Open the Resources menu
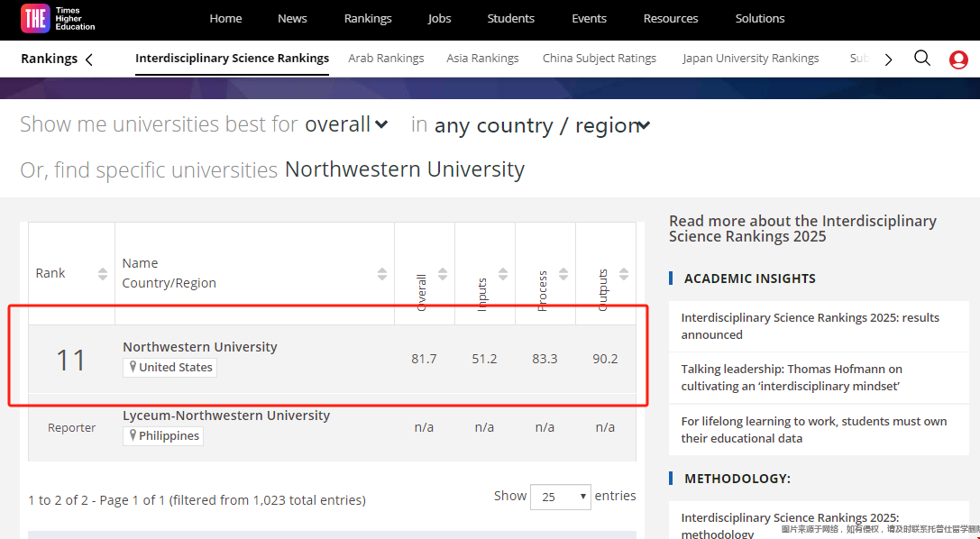The image size is (980, 539). pyautogui.click(x=671, y=19)
